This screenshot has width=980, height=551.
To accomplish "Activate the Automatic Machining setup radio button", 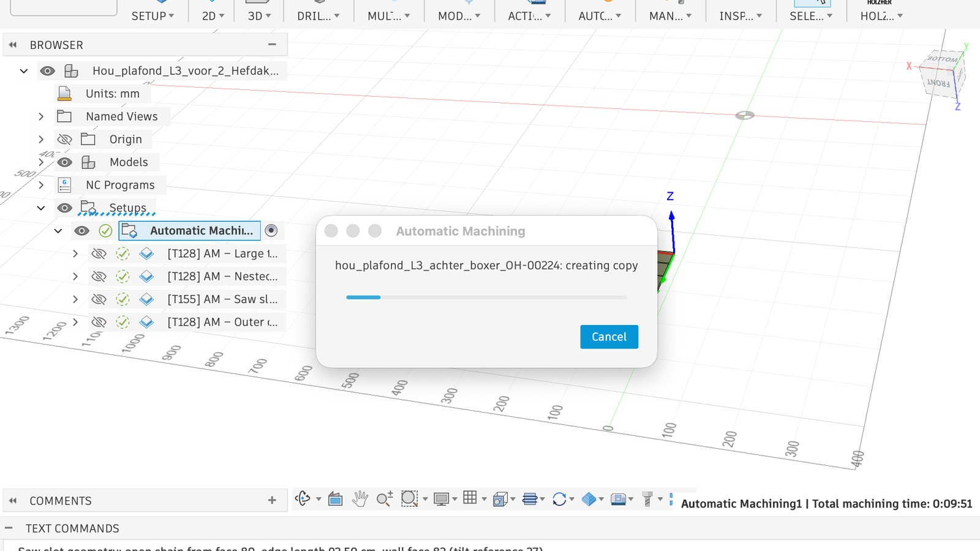I will (271, 230).
